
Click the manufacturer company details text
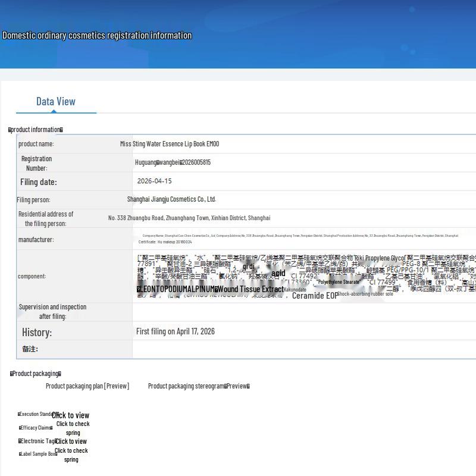point(300,239)
